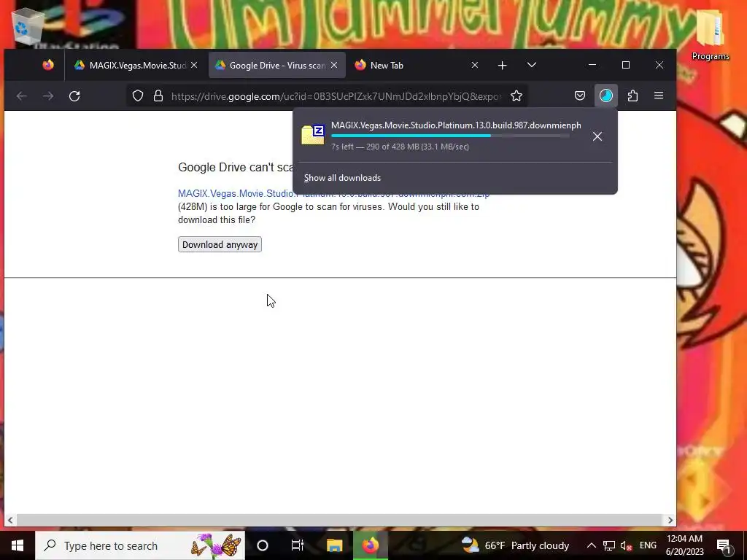Open the notification action center
This screenshot has width=747, height=560.
[x=724, y=545]
